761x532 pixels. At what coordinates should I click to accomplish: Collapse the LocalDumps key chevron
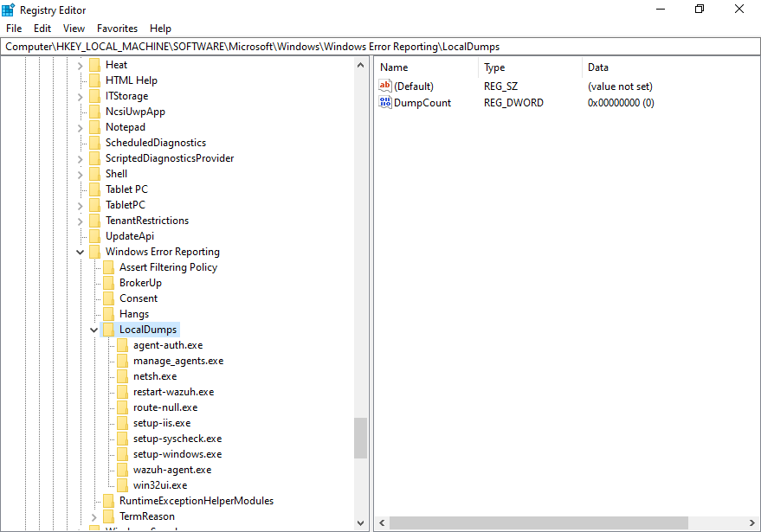click(94, 329)
